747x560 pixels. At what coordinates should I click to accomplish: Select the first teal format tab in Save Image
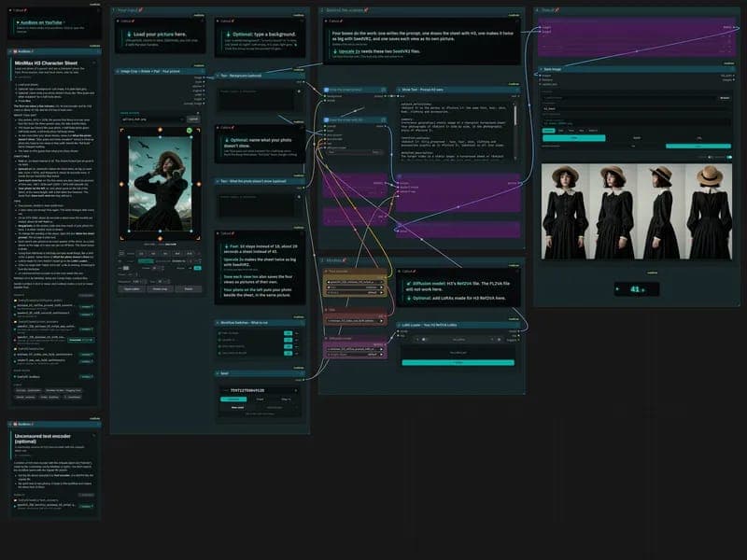point(548,131)
